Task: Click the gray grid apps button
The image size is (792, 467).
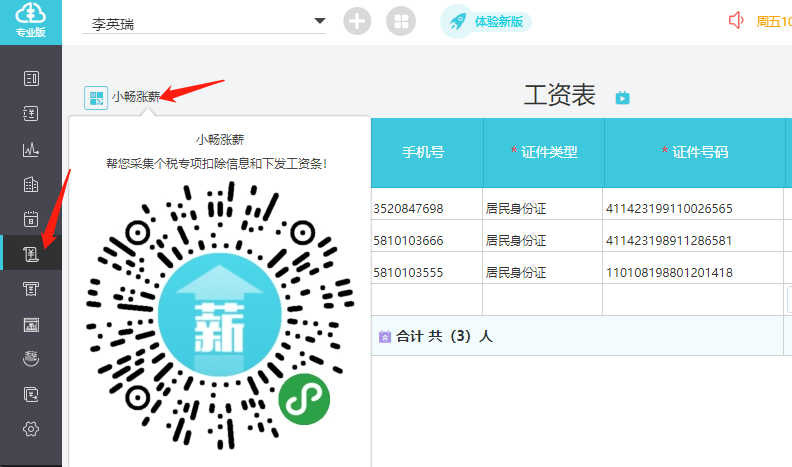Action: [401, 21]
